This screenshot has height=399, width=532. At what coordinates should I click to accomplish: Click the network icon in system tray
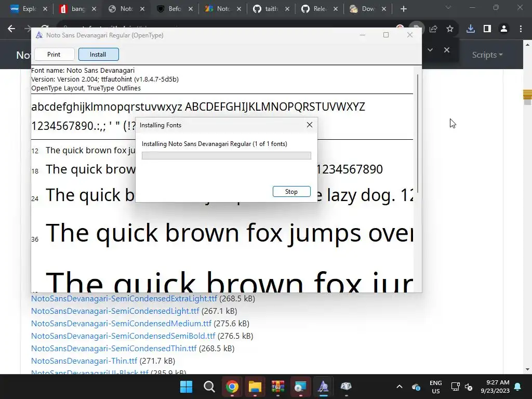tap(455, 387)
